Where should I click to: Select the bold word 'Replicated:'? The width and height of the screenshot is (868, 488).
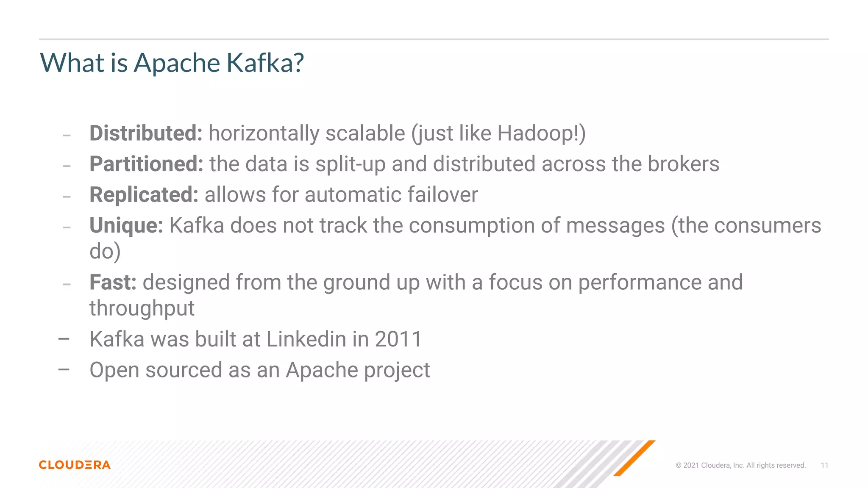[x=144, y=195]
